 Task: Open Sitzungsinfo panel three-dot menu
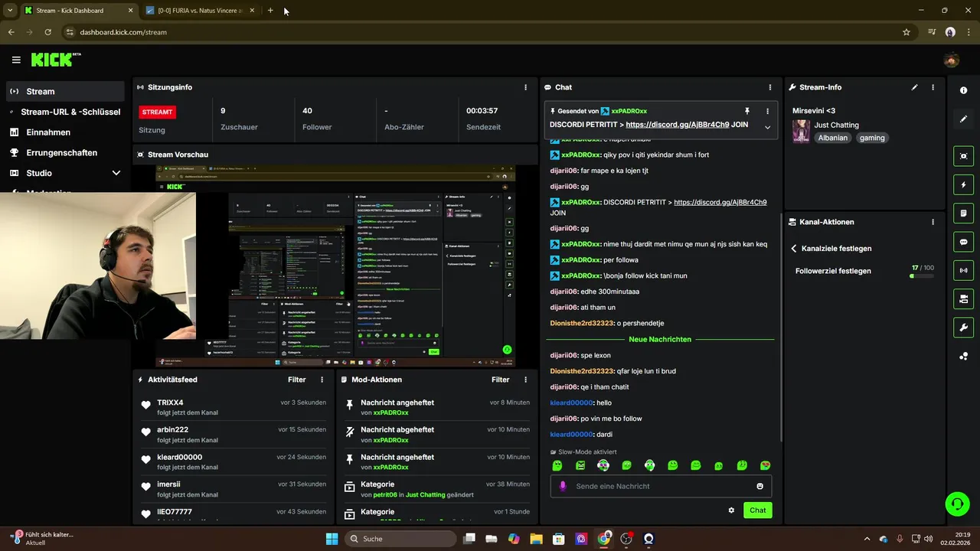(525, 87)
